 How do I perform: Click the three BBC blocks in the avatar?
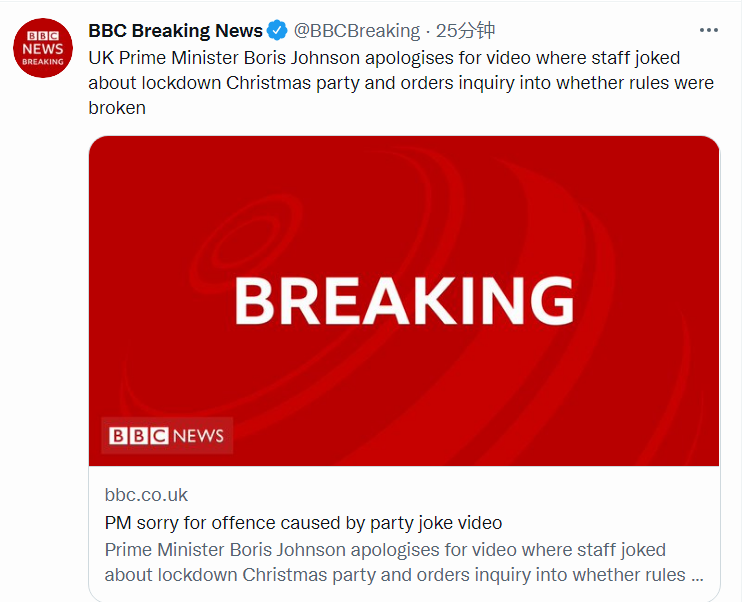pos(43,34)
